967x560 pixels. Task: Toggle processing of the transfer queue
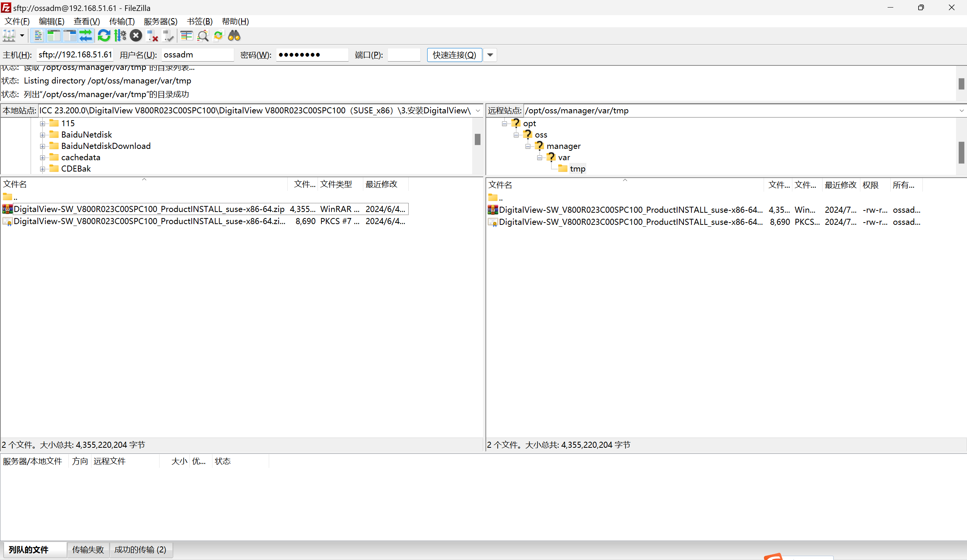120,36
